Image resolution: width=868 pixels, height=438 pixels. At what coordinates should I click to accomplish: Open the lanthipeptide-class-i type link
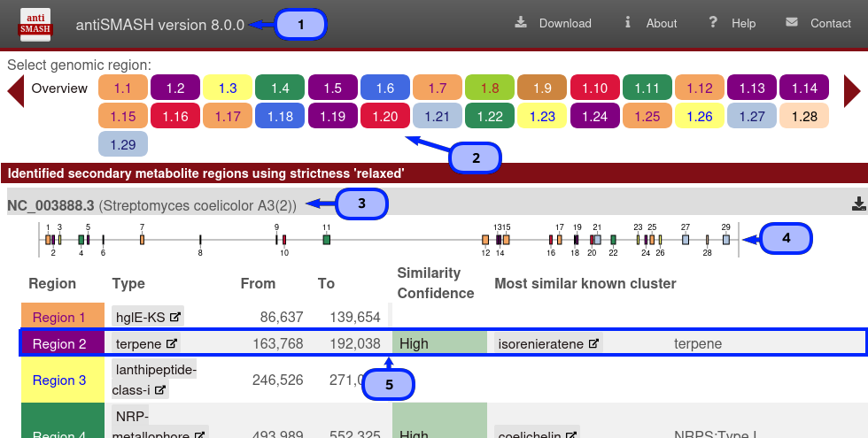(x=154, y=380)
